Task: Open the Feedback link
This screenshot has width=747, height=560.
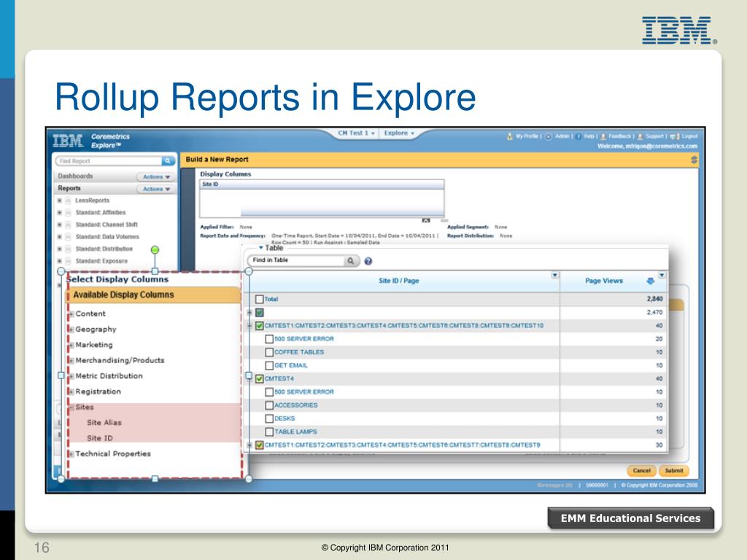Action: [619, 136]
